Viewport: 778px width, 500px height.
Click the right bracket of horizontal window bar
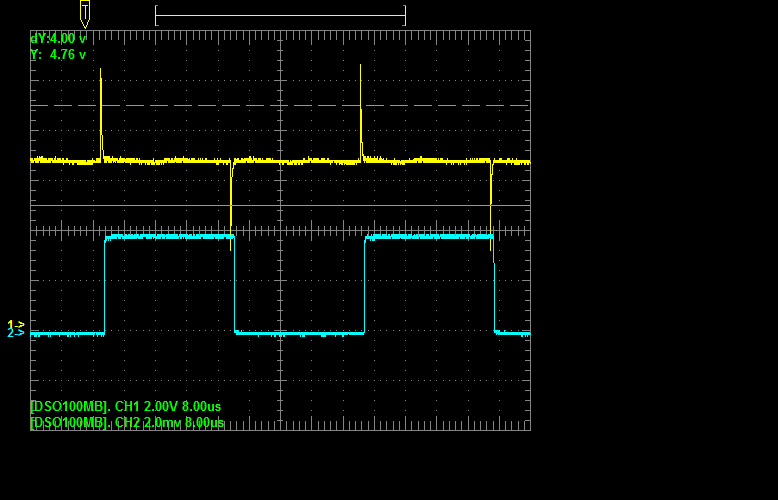pos(405,15)
